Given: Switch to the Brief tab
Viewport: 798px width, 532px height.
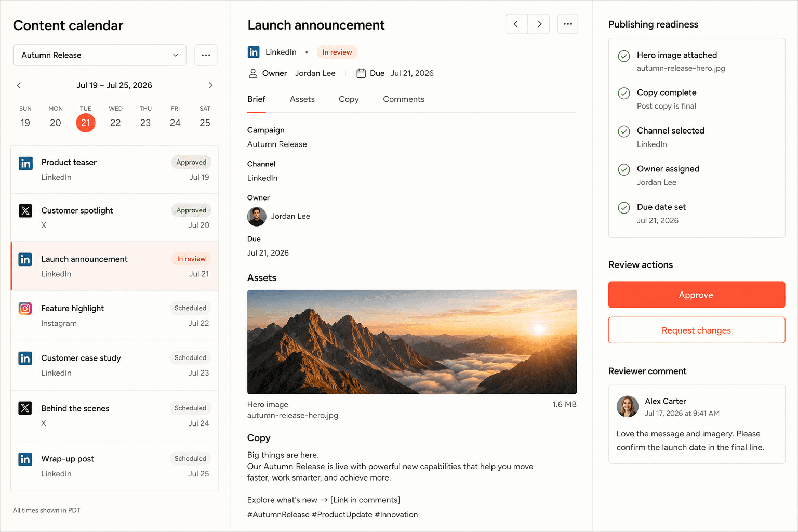Looking at the screenshot, I should click(x=256, y=99).
